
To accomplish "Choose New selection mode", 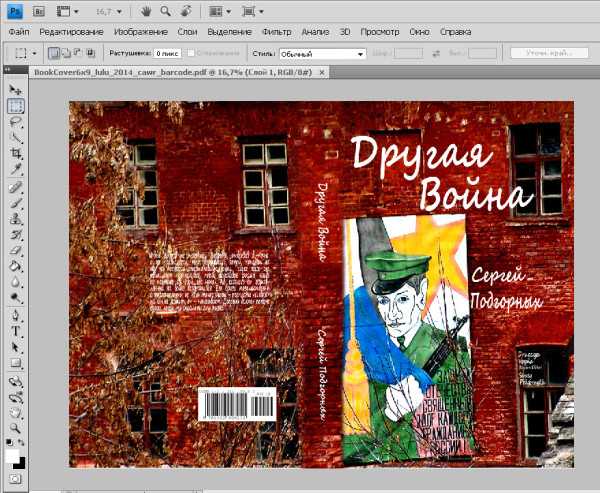I will pyautogui.click(x=54, y=53).
